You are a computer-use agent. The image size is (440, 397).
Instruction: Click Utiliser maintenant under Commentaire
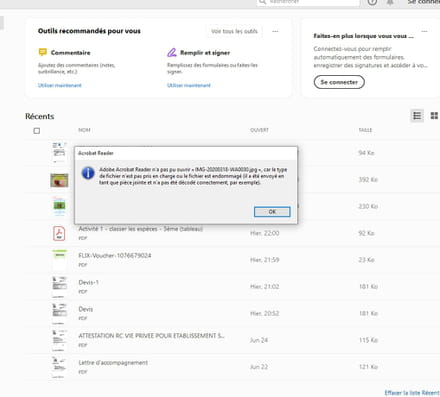[60, 85]
